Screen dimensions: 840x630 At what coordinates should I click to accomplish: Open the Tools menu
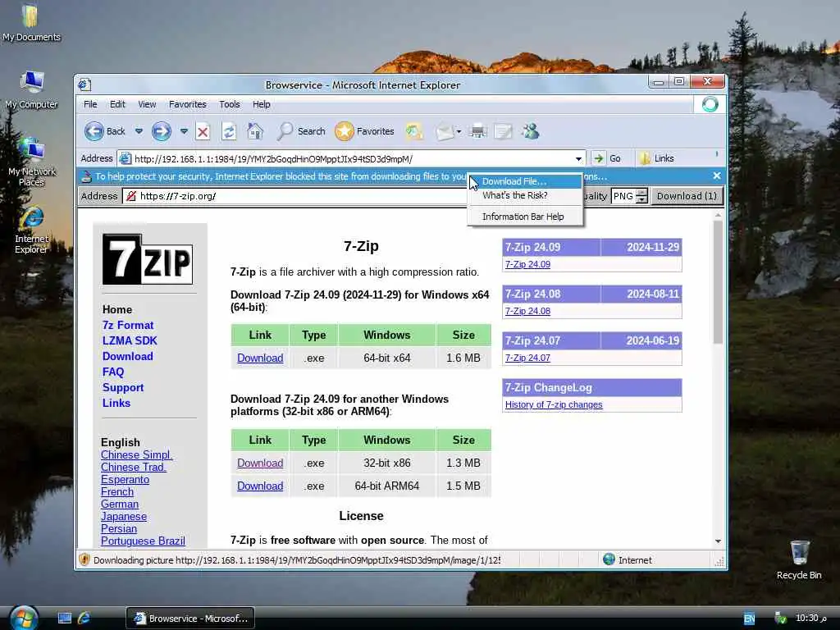(230, 104)
